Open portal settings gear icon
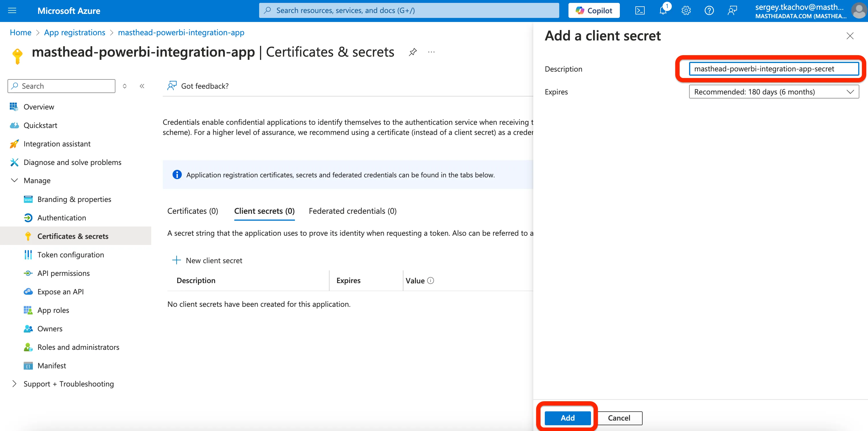Image resolution: width=868 pixels, height=431 pixels. point(686,11)
